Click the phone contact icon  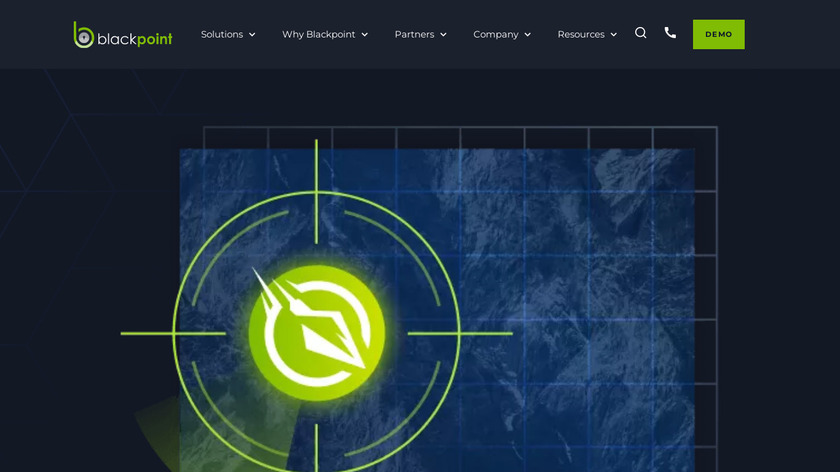click(670, 33)
